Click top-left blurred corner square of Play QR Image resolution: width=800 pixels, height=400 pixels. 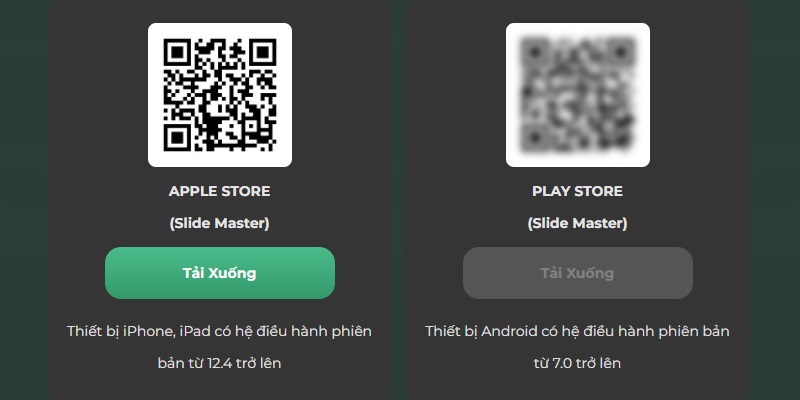point(535,52)
